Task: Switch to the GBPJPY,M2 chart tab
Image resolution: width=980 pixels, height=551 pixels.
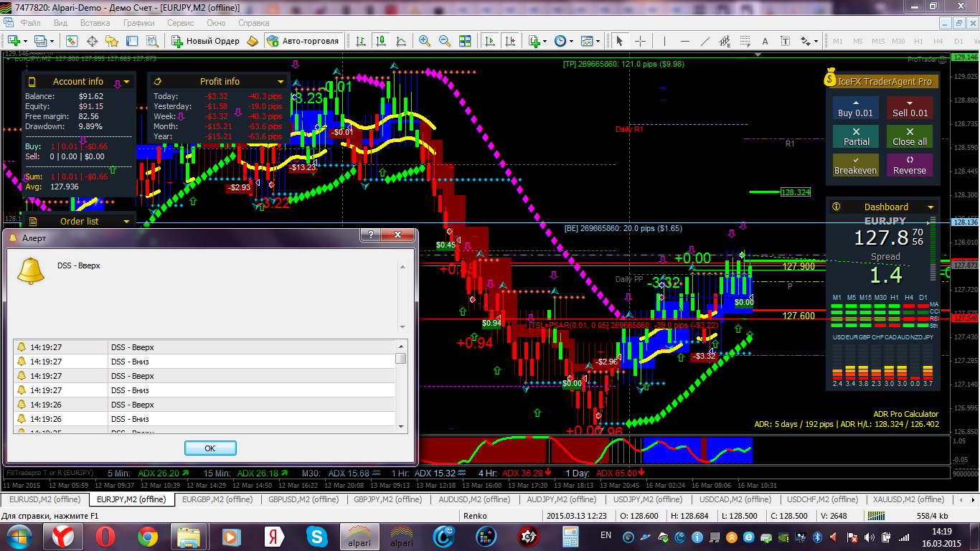Action: coord(388,499)
